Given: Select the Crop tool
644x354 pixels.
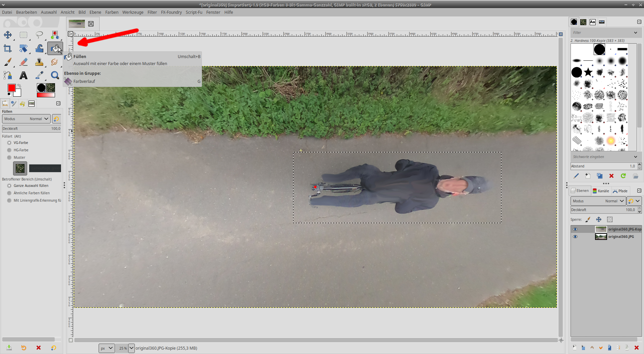Looking at the screenshot, I should click(8, 49).
